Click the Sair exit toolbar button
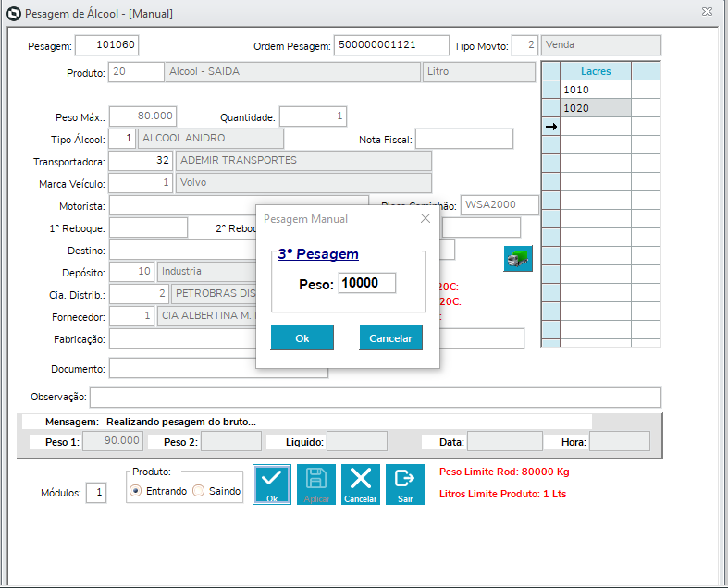Viewport: 728px width, 588px height. 405,484
